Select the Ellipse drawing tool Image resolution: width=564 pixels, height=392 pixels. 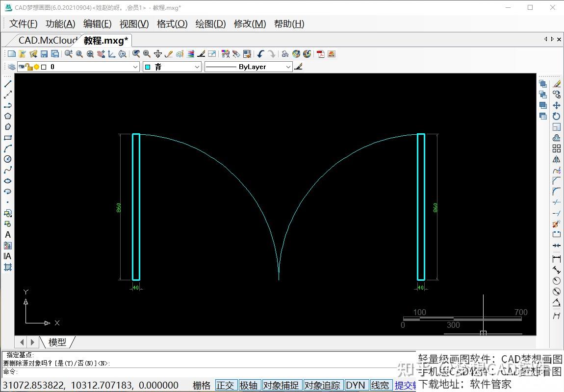[x=7, y=181]
